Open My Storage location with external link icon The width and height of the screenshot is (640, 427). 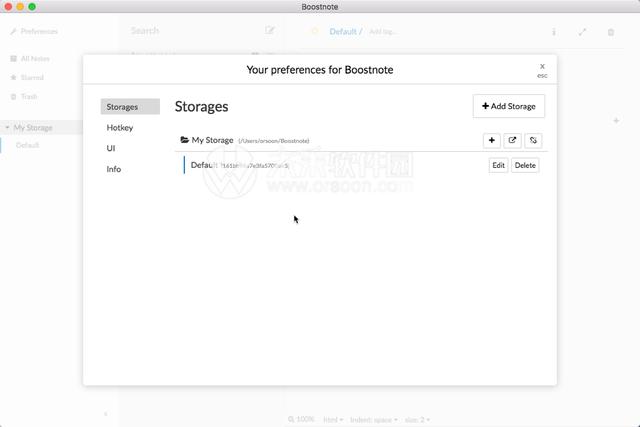coord(512,140)
